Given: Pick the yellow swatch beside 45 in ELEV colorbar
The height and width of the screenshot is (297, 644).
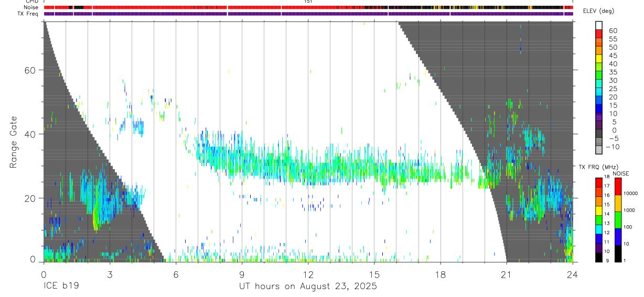Looking at the screenshot, I should click(x=599, y=59).
